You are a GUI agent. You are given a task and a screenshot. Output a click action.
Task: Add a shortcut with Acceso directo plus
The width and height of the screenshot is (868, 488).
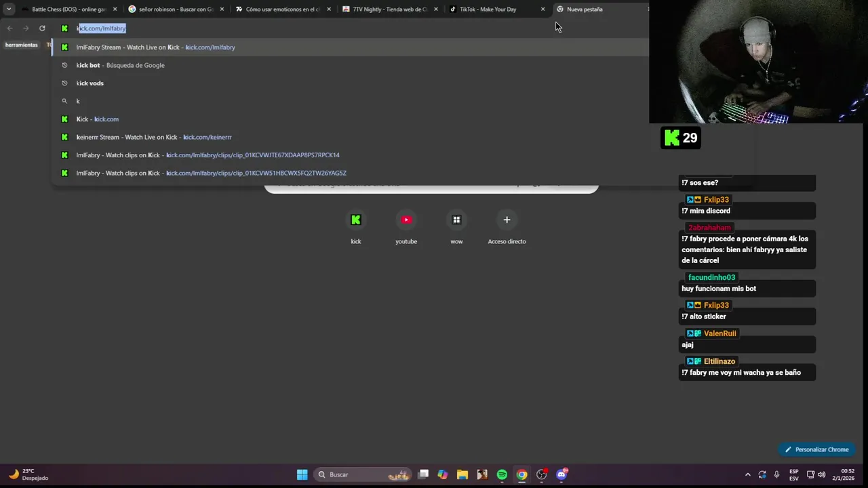[507, 228]
